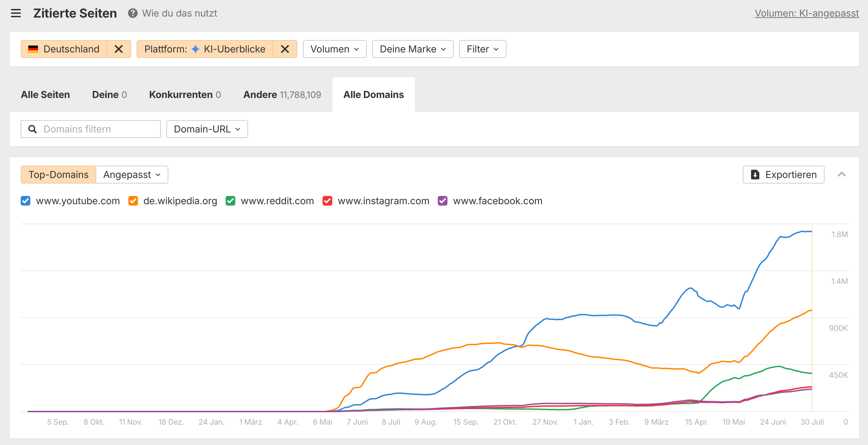Click the export download icon
Image resolution: width=868 pixels, height=445 pixels.
click(x=755, y=175)
